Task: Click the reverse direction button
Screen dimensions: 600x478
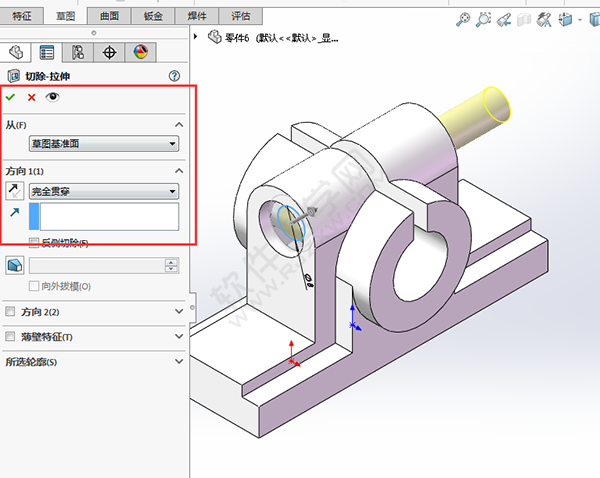Action: pyautogui.click(x=15, y=191)
